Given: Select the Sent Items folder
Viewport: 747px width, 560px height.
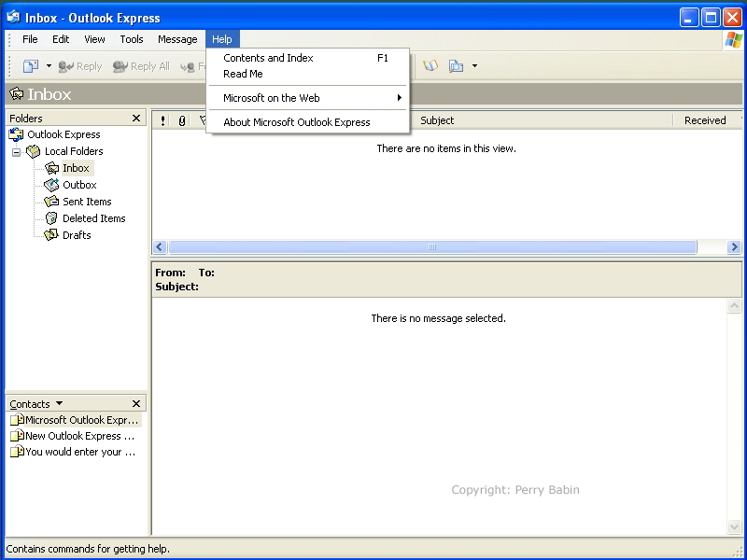Looking at the screenshot, I should coord(87,202).
